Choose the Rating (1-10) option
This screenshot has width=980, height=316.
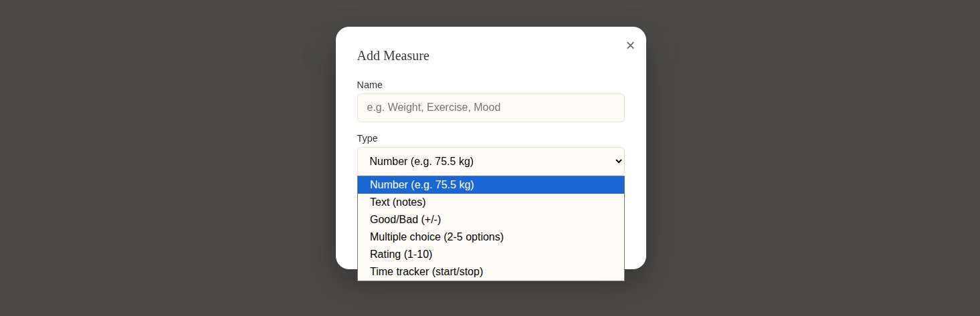401,255
